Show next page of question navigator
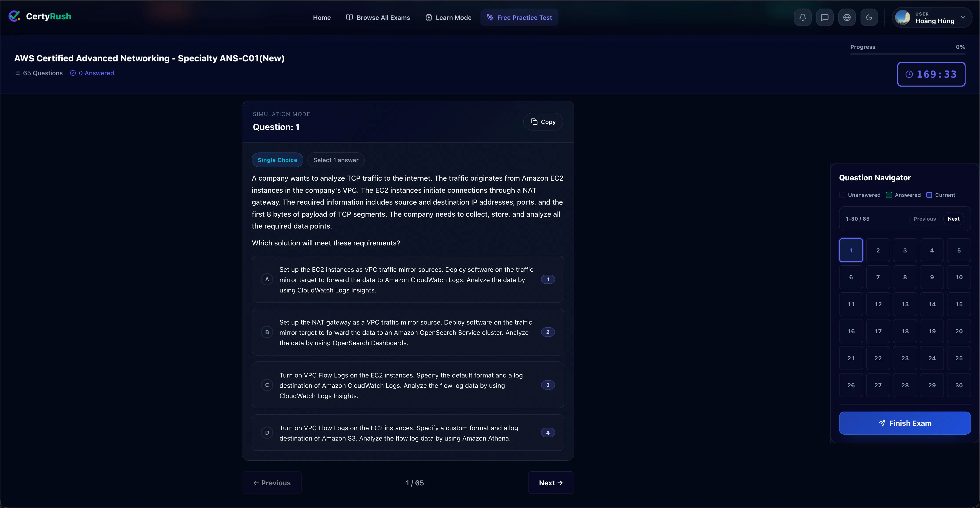980x508 pixels. 953,219
